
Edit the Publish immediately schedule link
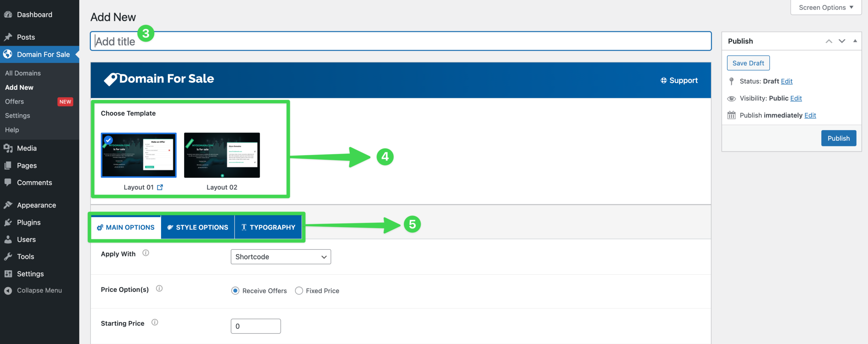point(810,115)
